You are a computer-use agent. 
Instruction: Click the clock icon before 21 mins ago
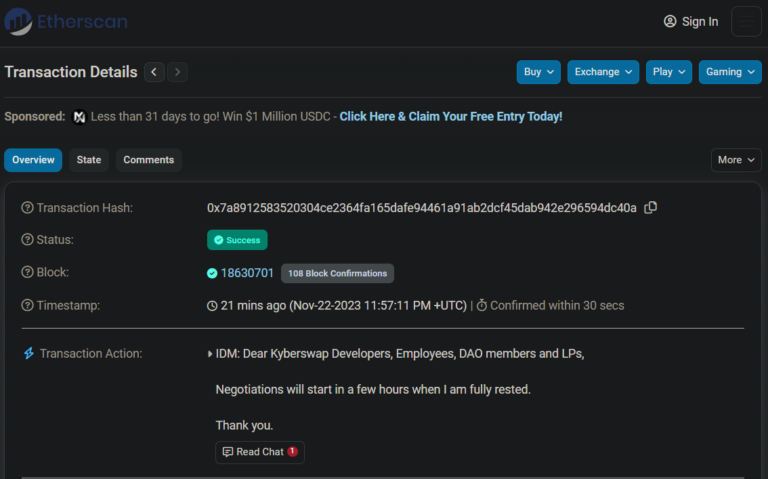(212, 306)
